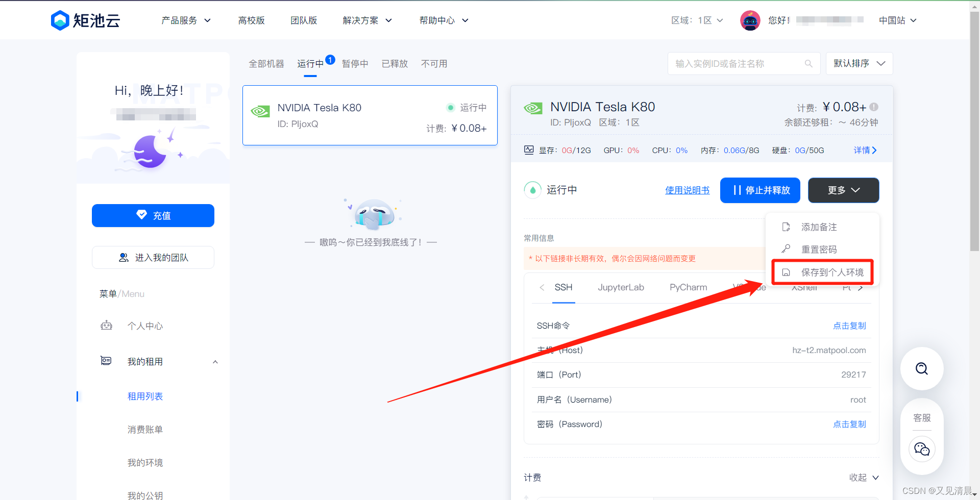Open 我的公钥 in the sidebar
This screenshot has height=500, width=980.
click(145, 495)
